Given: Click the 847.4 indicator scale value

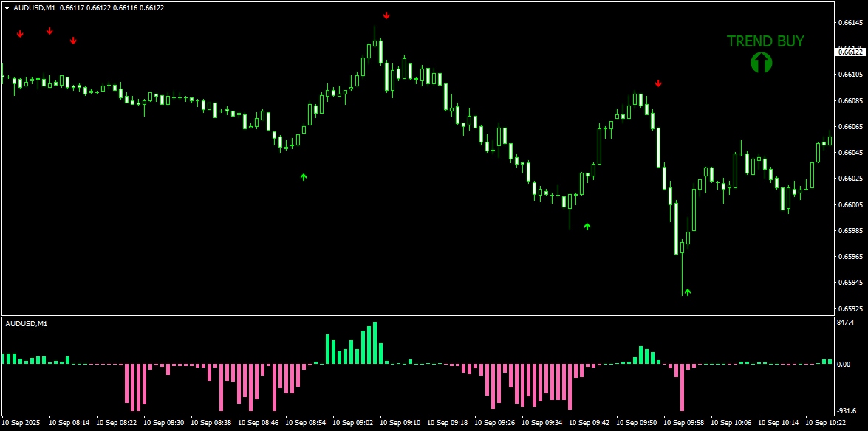Looking at the screenshot, I should tap(846, 322).
